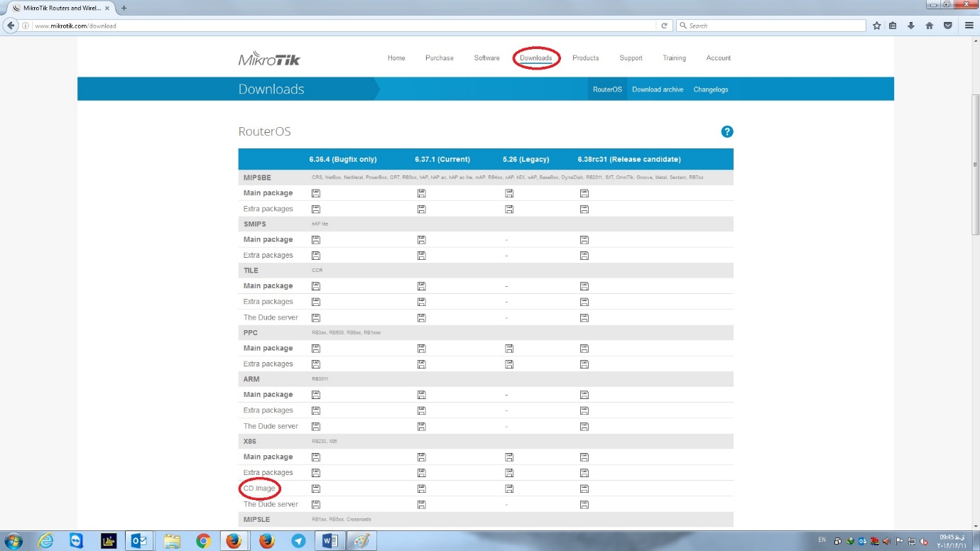Viewport: 980px width, 551px height.
Task: Open Home in MikroTik navigation
Action: (x=396, y=58)
